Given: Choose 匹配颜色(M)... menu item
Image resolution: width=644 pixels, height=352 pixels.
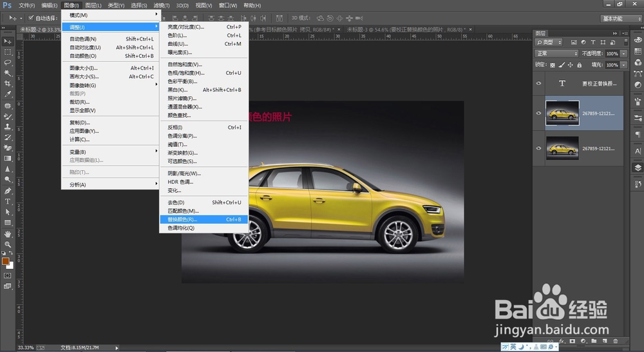Looking at the screenshot, I should click(204, 211).
